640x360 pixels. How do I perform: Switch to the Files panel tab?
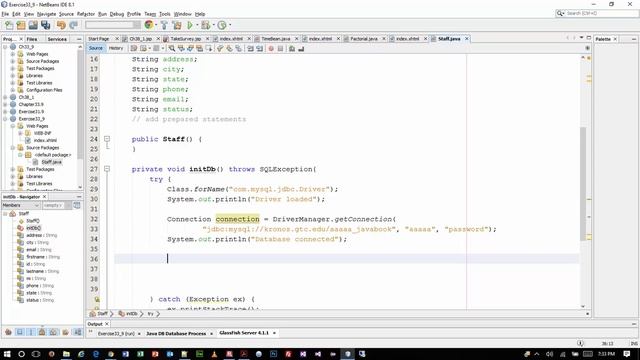click(x=32, y=39)
